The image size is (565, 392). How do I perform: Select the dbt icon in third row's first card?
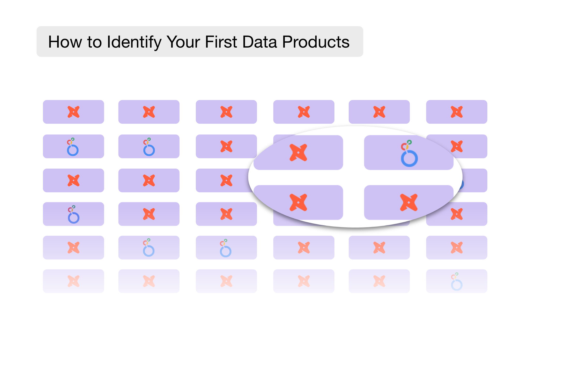pyautogui.click(x=73, y=180)
